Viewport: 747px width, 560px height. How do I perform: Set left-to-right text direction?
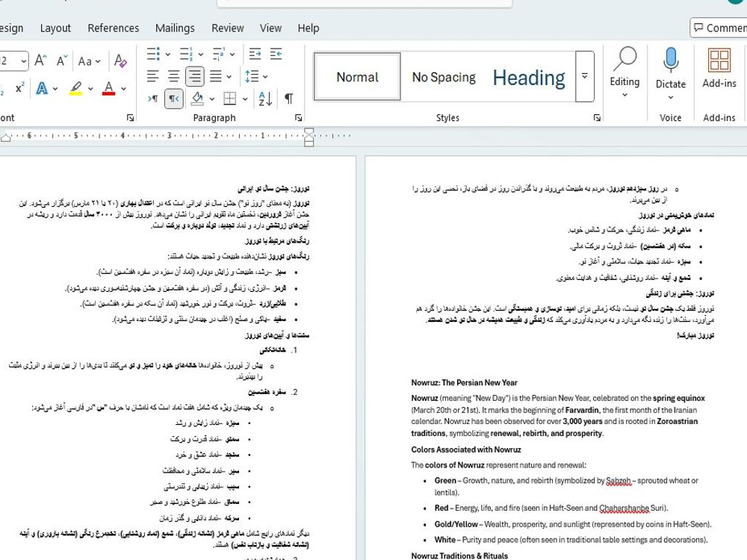[152, 99]
